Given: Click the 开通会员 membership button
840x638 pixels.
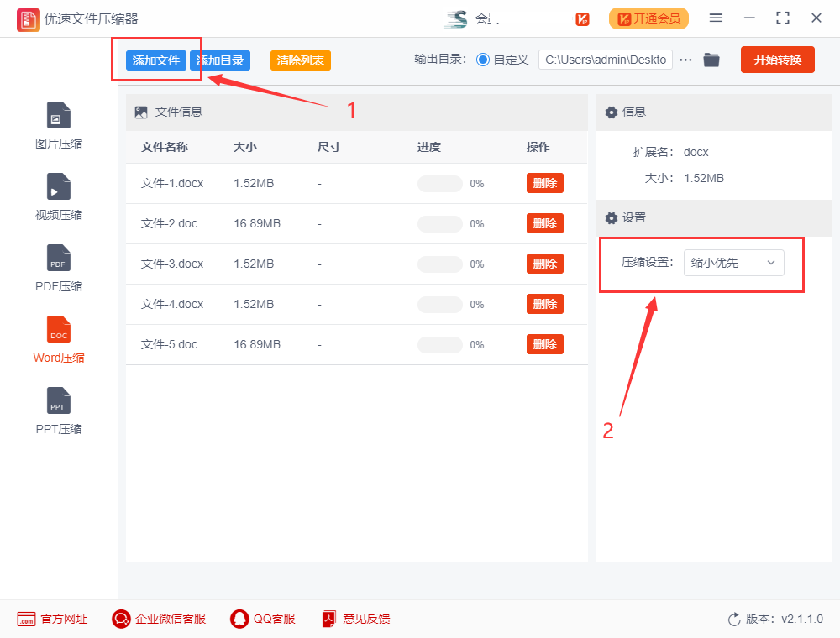Looking at the screenshot, I should pos(648,18).
